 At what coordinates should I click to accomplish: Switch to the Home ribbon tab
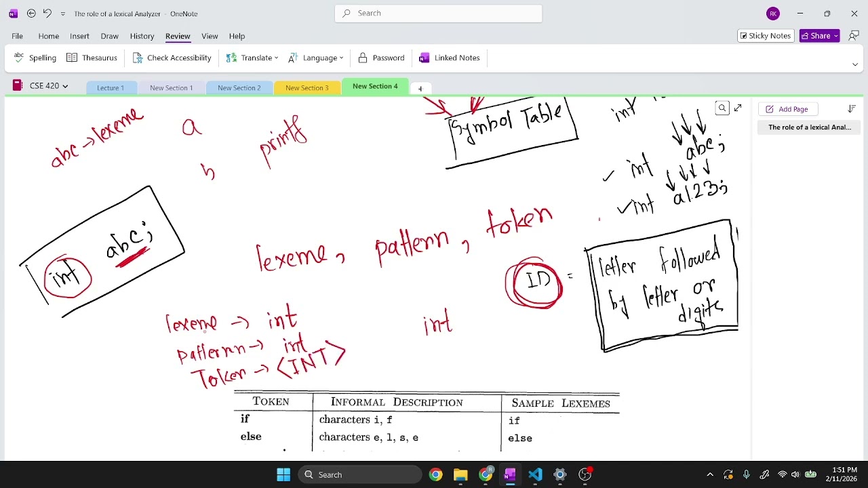[x=48, y=36]
